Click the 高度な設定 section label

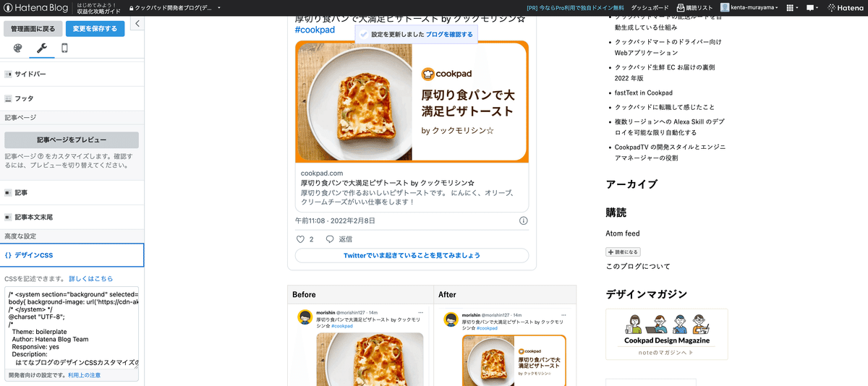click(20, 236)
